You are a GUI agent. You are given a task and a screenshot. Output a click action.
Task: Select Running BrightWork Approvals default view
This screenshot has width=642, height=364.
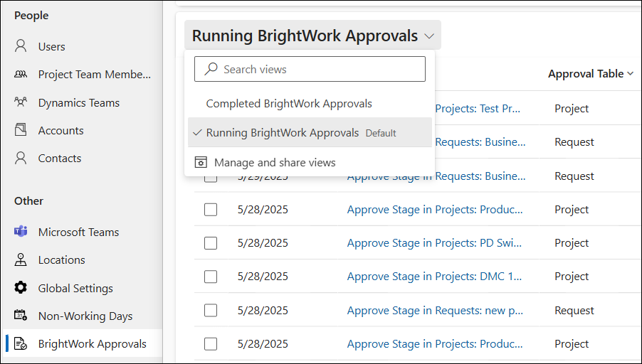click(x=283, y=133)
